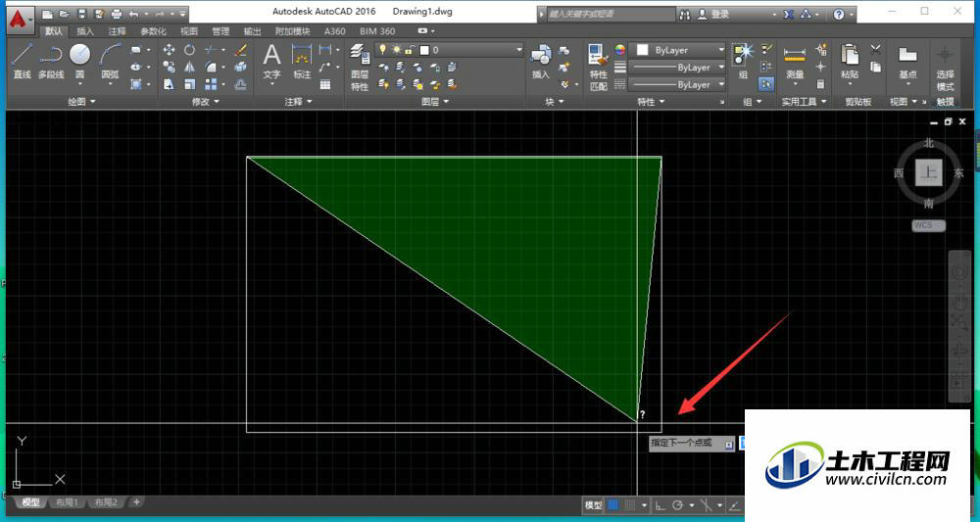Image resolution: width=980 pixels, height=522 pixels.
Task: Expand the Draw (绘图) panel
Action: [x=82, y=102]
